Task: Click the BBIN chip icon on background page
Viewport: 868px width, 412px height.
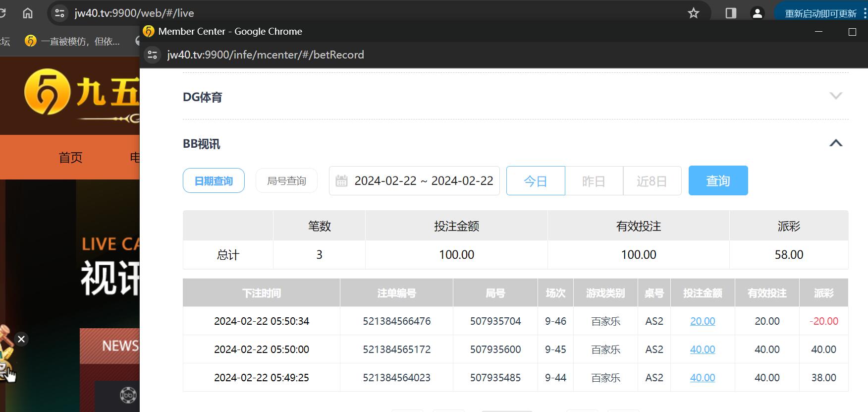Action: point(128,395)
